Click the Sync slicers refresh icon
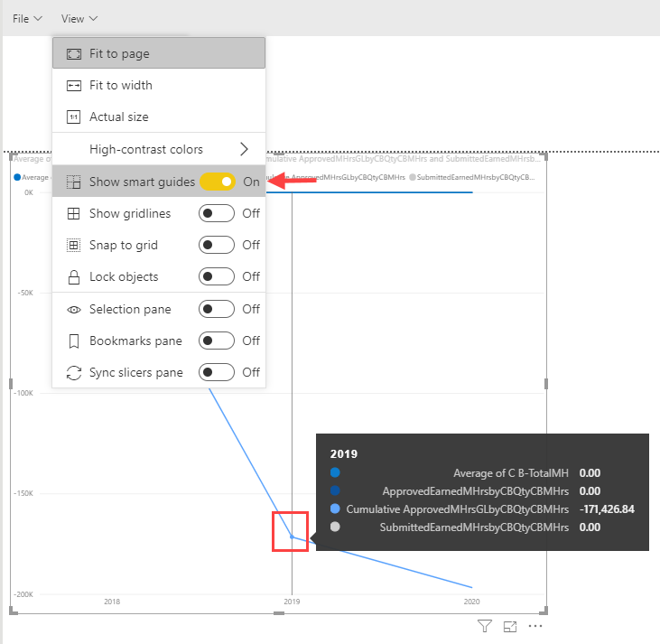This screenshot has height=644, width=660. [x=74, y=373]
